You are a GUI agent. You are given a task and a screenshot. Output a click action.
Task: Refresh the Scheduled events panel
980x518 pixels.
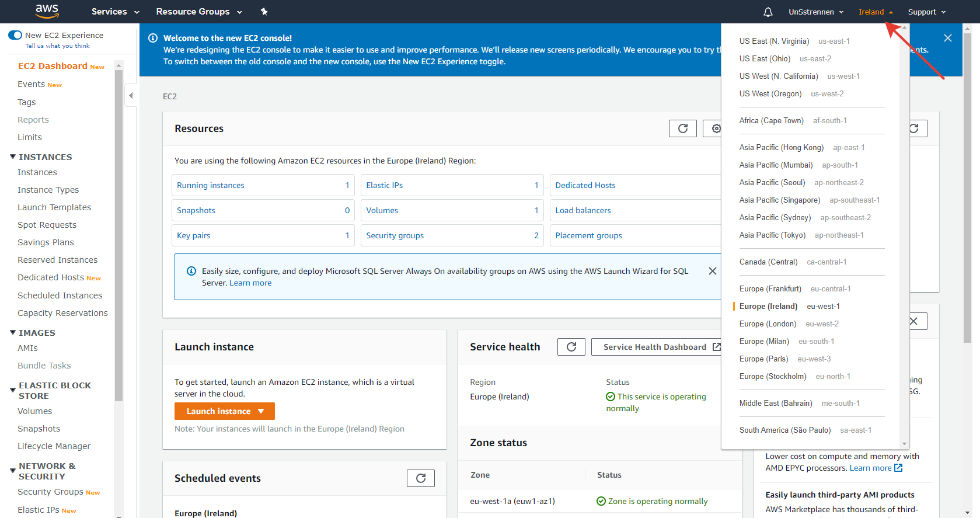point(420,478)
